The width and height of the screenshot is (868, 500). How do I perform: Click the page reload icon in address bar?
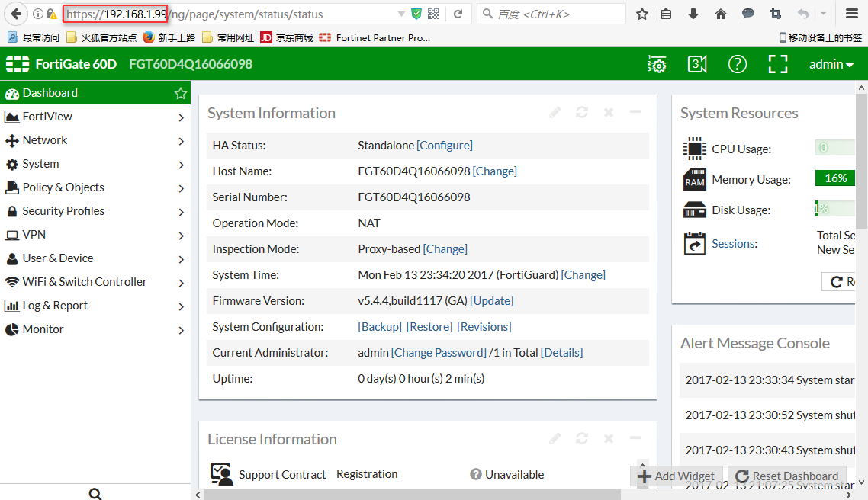[x=458, y=14]
